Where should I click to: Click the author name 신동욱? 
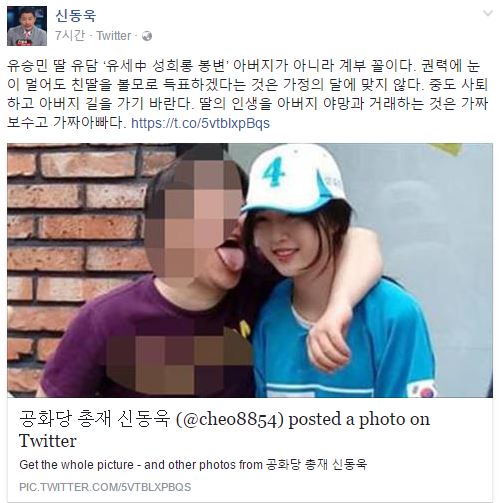coord(76,15)
